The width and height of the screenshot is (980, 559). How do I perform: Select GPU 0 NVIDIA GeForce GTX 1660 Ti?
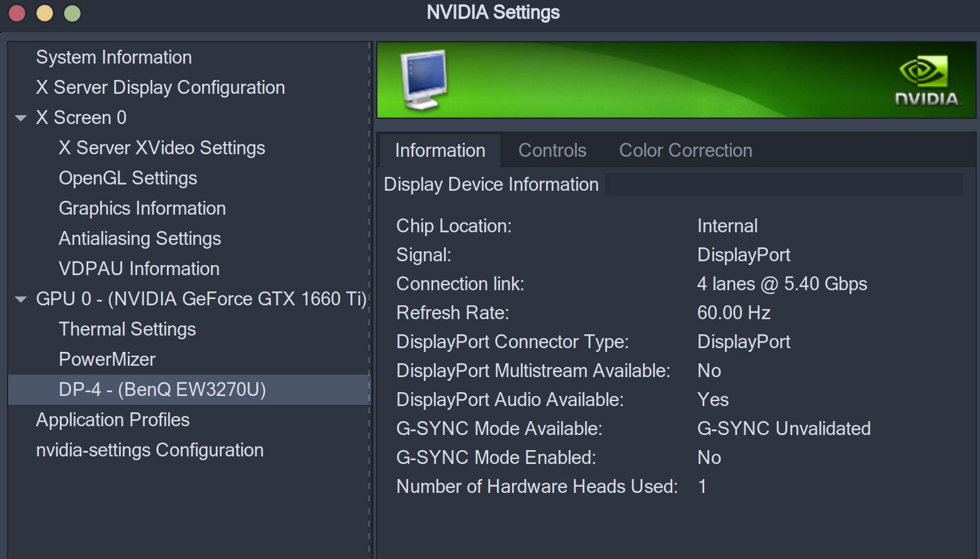[x=201, y=299]
